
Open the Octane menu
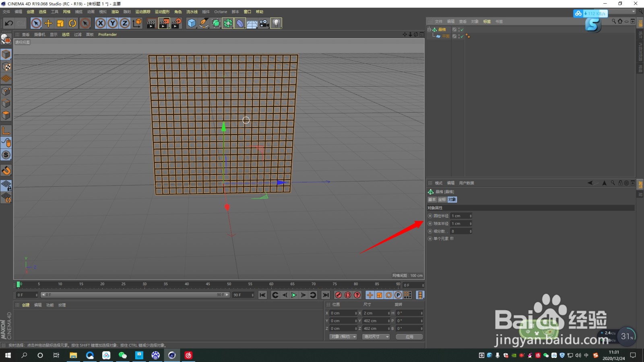[x=221, y=12]
